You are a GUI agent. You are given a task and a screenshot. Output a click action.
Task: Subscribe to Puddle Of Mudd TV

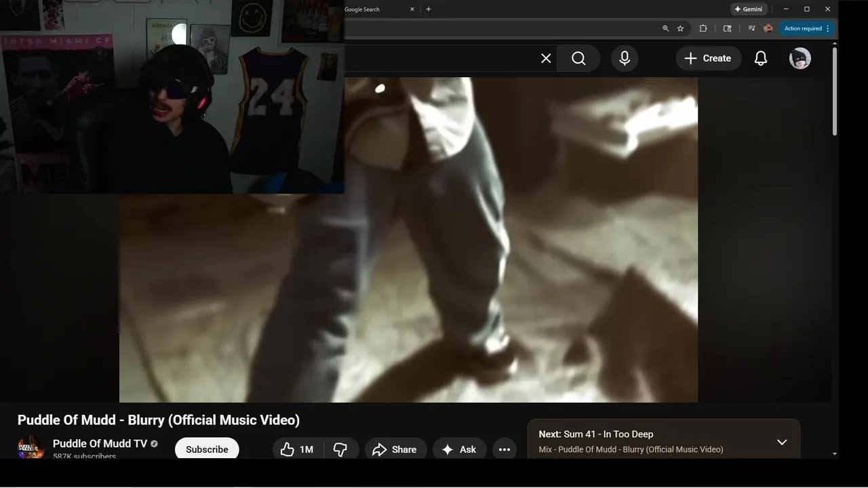207,448
